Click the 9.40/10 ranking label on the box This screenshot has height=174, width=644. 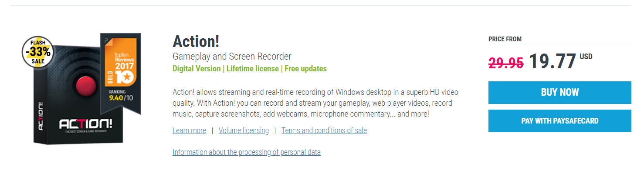click(122, 97)
